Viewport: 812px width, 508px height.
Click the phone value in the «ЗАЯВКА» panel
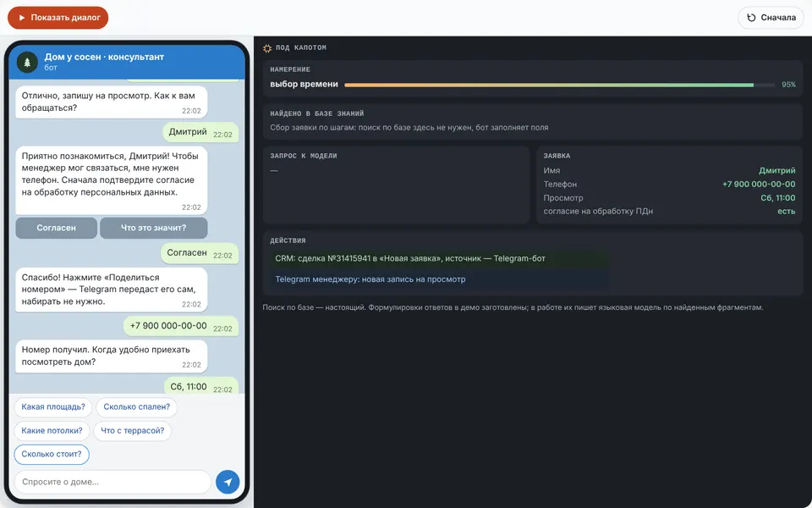(759, 184)
